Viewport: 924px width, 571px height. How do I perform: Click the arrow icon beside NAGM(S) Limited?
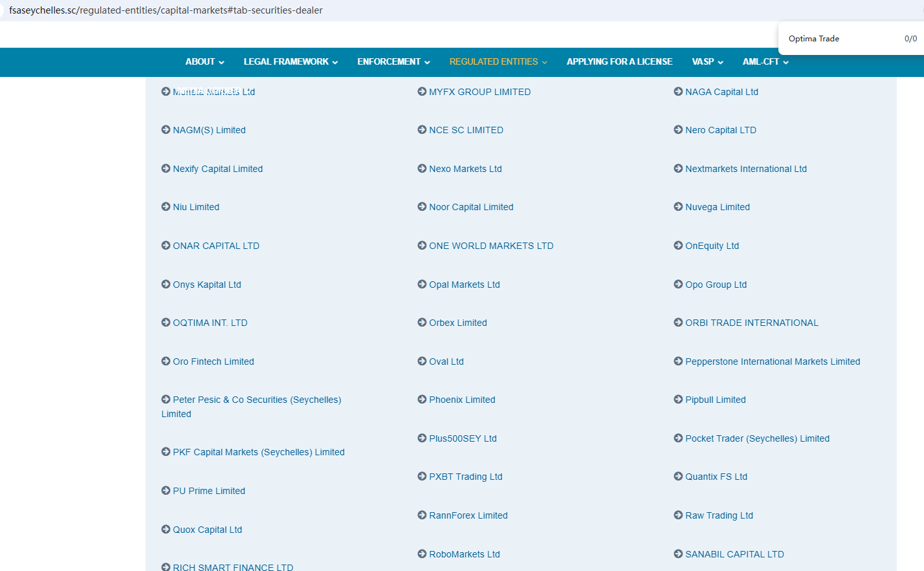click(166, 130)
